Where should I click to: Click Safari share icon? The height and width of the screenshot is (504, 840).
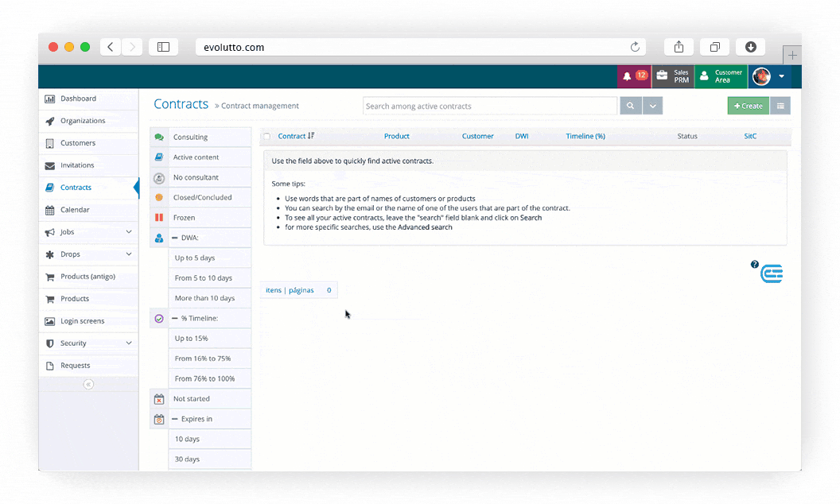coord(679,47)
